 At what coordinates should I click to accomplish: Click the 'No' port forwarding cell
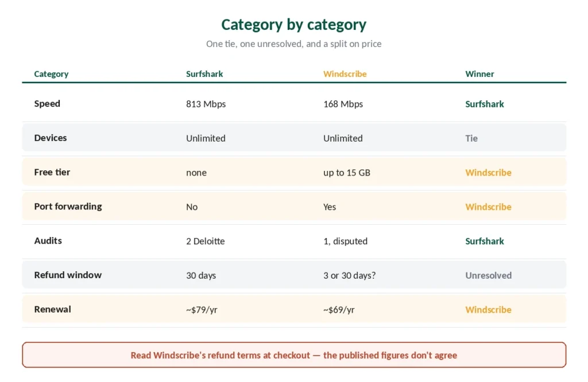(x=192, y=207)
